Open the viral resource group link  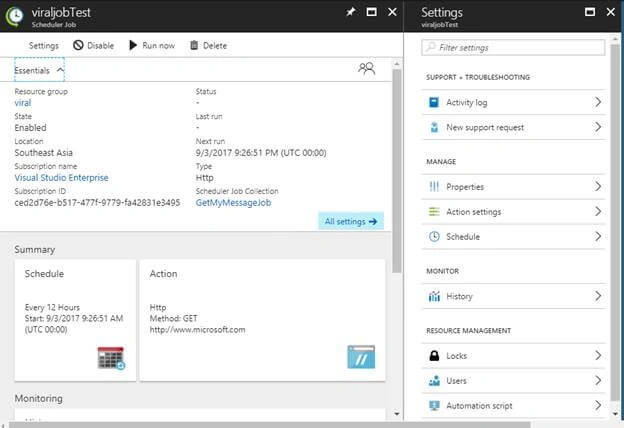[23, 103]
